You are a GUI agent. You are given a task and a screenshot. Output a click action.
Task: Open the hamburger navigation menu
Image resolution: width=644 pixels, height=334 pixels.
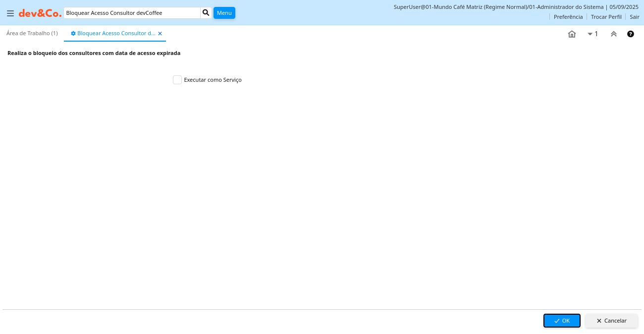(x=10, y=13)
